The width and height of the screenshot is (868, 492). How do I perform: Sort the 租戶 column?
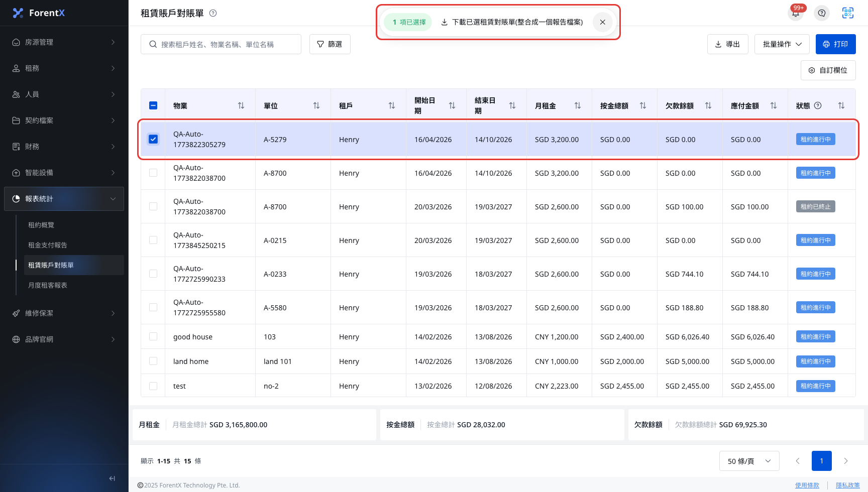392,105
